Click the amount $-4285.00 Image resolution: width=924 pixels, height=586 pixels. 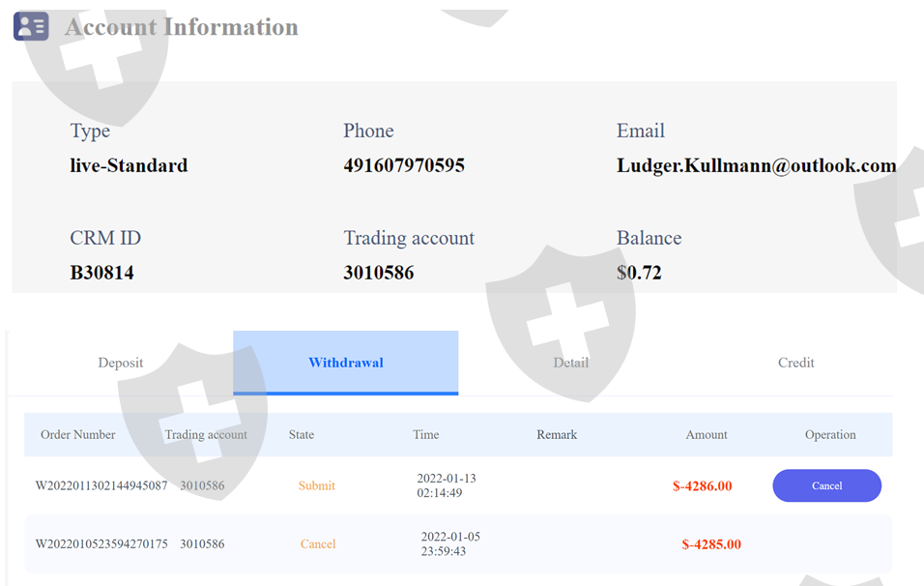711,544
